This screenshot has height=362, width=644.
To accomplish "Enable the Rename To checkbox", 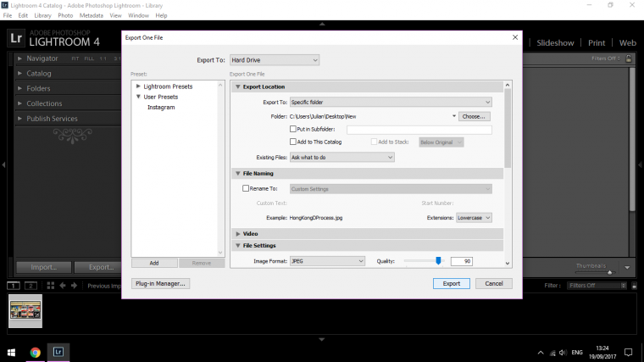I will (x=246, y=188).
